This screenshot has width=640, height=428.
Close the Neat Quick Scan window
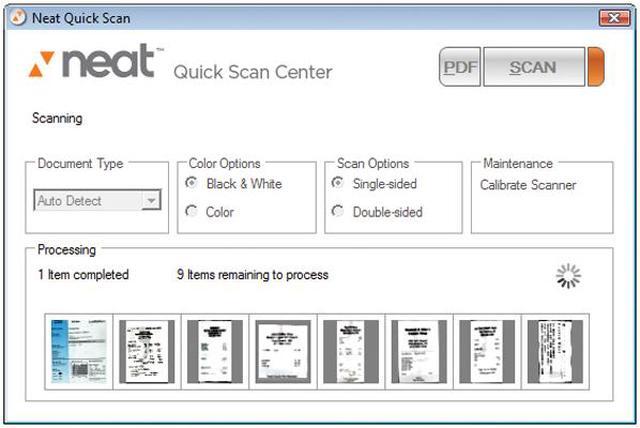click(614, 18)
